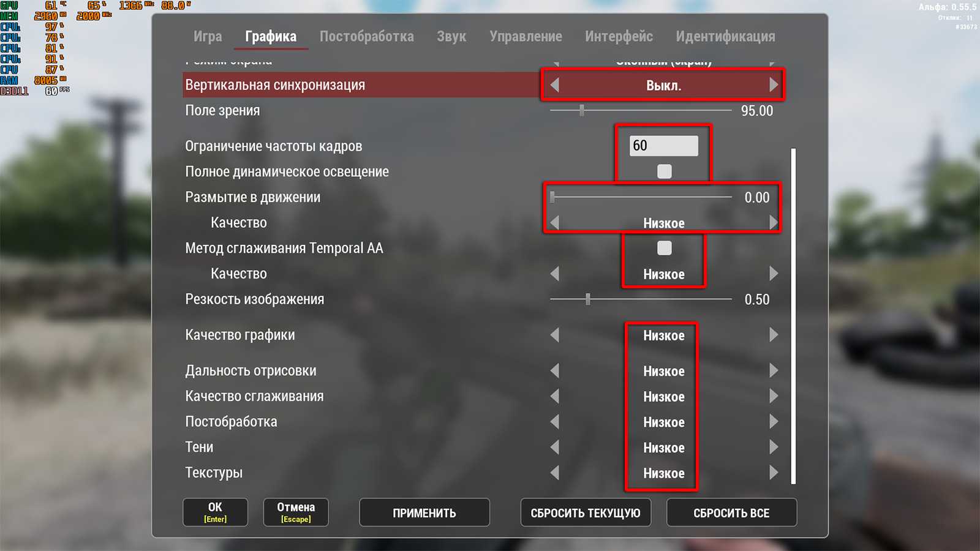Confirm settings with ОК button

coord(215,512)
